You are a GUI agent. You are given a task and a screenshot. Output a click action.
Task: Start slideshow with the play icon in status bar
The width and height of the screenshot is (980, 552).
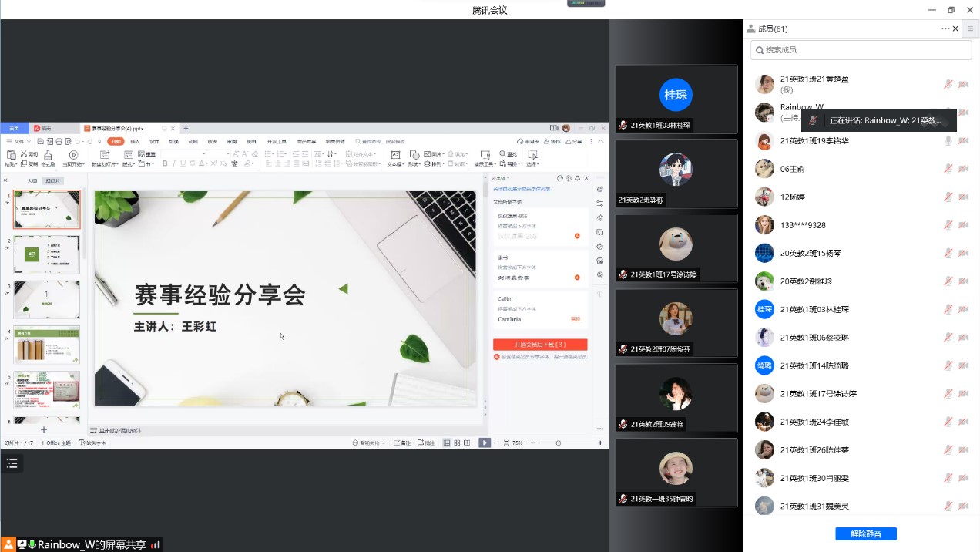485,443
